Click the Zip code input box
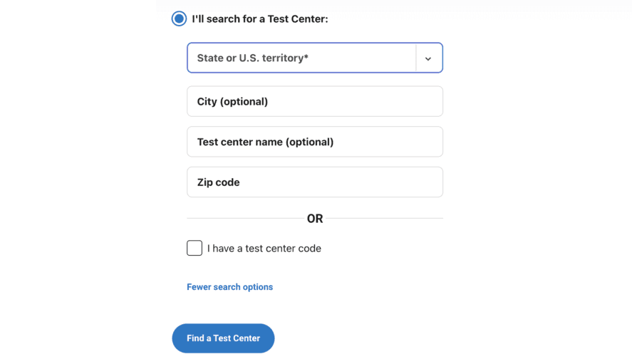 (315, 182)
